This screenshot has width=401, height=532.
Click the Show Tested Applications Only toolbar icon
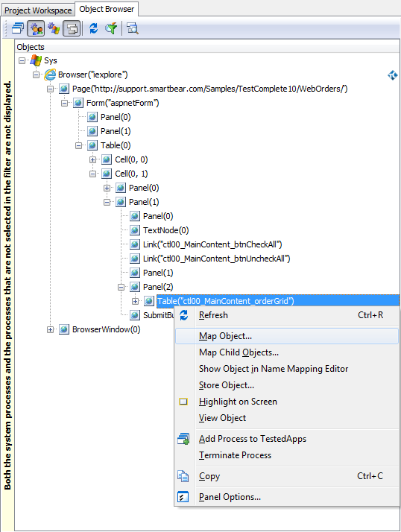pos(18,28)
